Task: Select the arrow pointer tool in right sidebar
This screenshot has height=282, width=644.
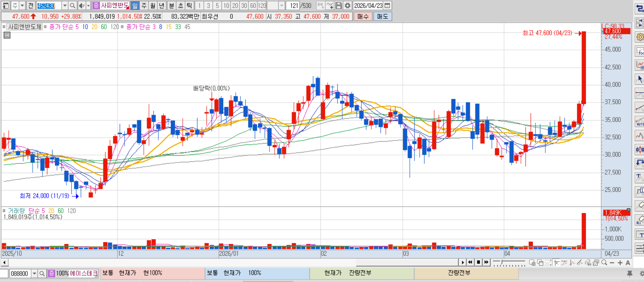Action: click(639, 79)
